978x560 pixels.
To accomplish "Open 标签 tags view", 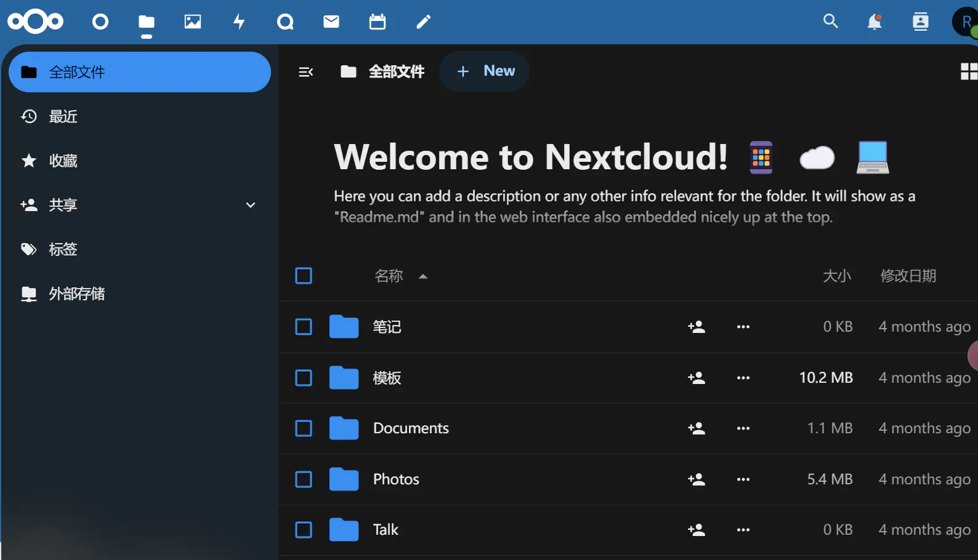I will (x=140, y=249).
